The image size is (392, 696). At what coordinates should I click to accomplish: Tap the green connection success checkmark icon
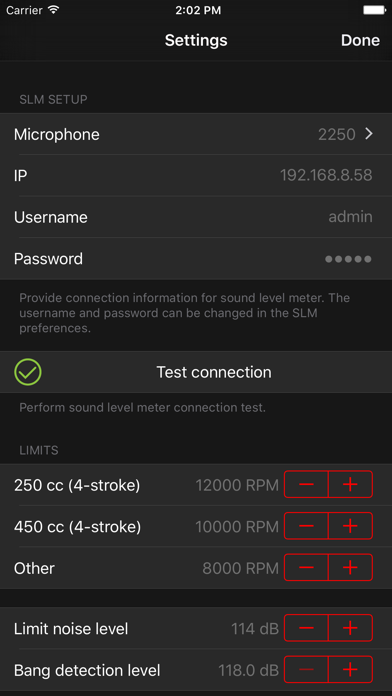(28, 372)
